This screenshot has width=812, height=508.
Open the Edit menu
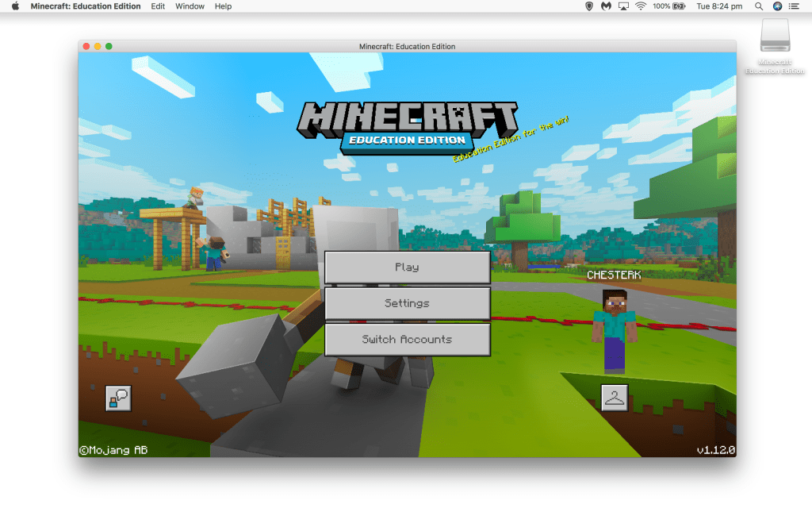[158, 6]
